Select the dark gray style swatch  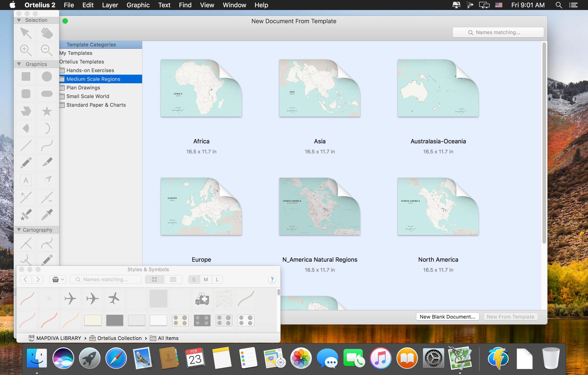pyautogui.click(x=115, y=320)
